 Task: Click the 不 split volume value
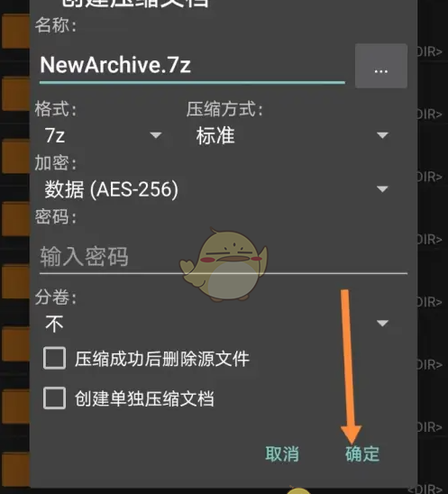tap(54, 324)
